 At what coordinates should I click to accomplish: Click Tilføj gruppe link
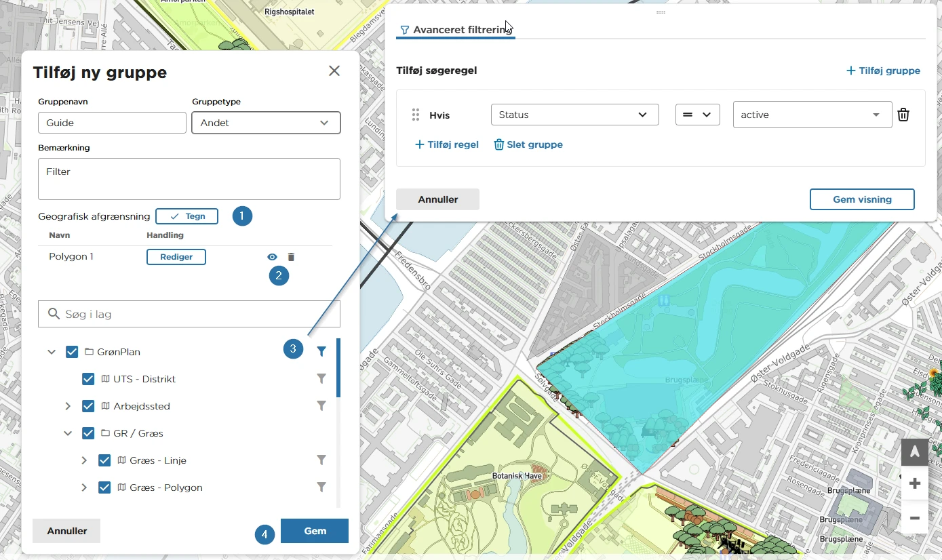coord(883,71)
